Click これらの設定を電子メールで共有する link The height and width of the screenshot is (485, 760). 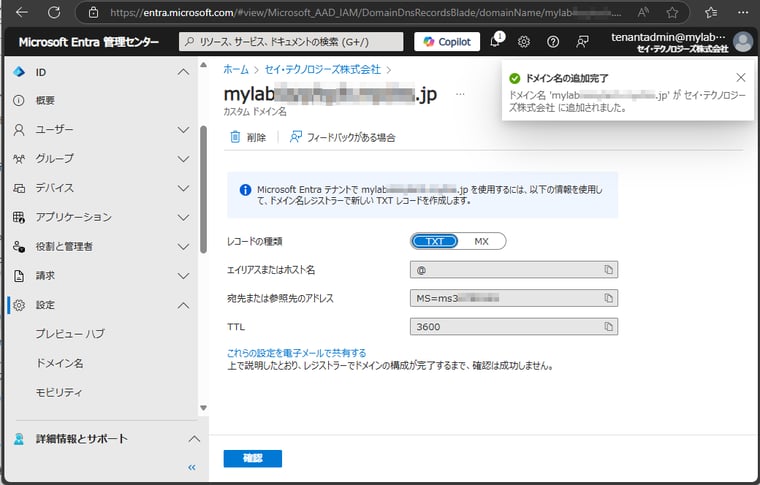(x=297, y=353)
